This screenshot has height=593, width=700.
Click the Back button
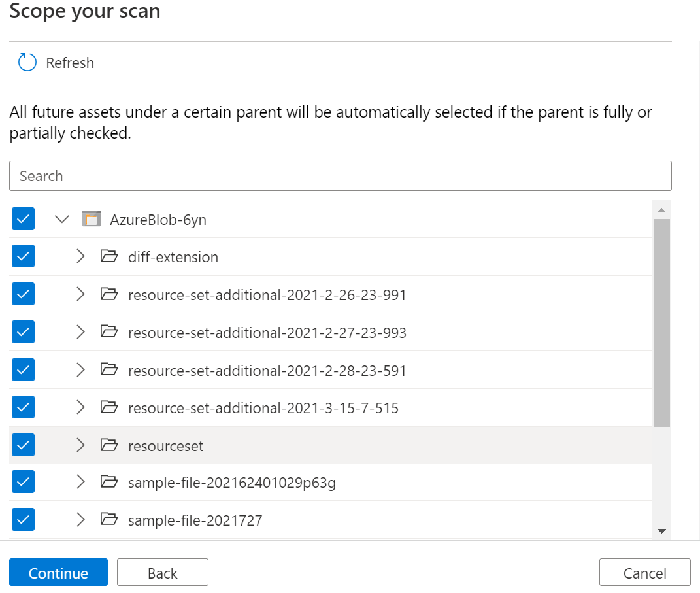(162, 573)
